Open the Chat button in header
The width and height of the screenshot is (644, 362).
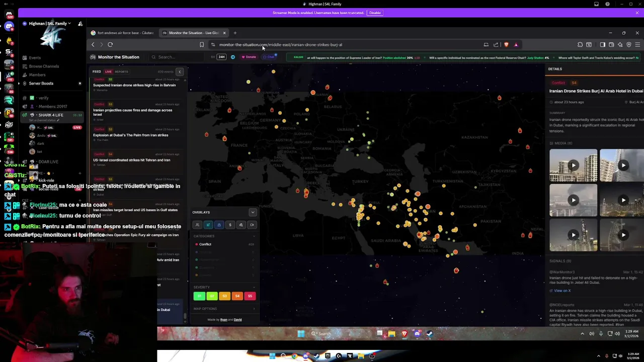tap(269, 57)
